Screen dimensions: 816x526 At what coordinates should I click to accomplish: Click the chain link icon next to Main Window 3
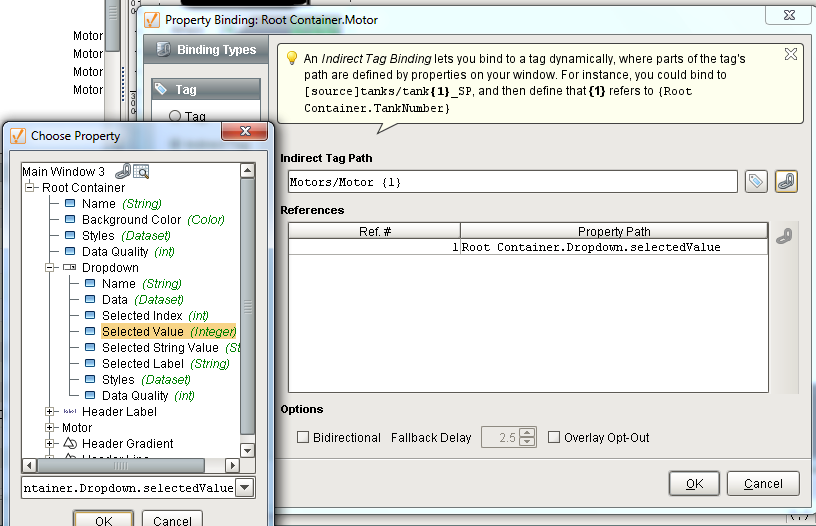[122, 171]
